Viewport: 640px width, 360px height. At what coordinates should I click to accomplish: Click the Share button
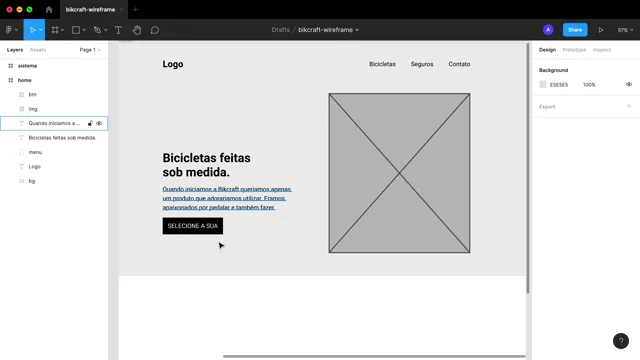tap(575, 30)
